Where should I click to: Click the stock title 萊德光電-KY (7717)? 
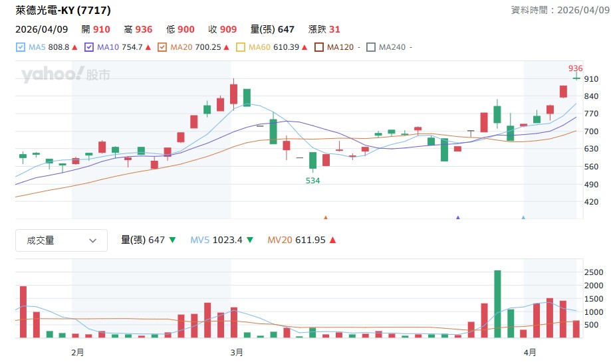pos(63,10)
